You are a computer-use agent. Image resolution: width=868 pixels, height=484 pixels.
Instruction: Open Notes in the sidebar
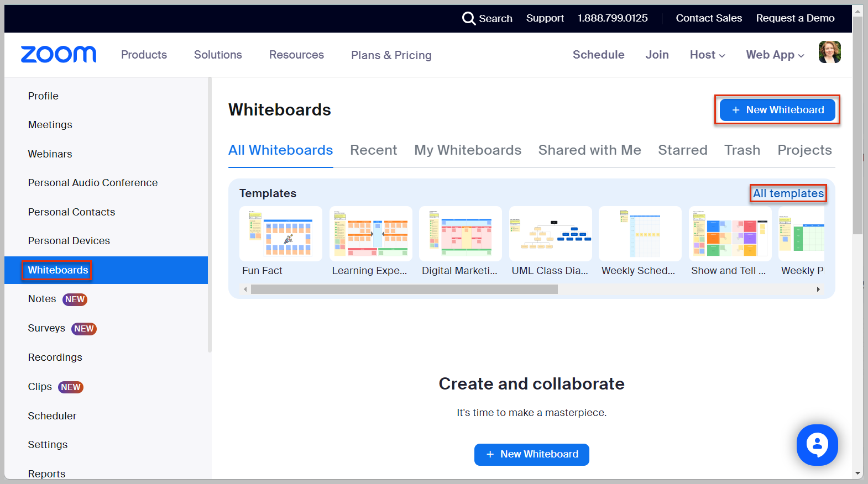(42, 299)
